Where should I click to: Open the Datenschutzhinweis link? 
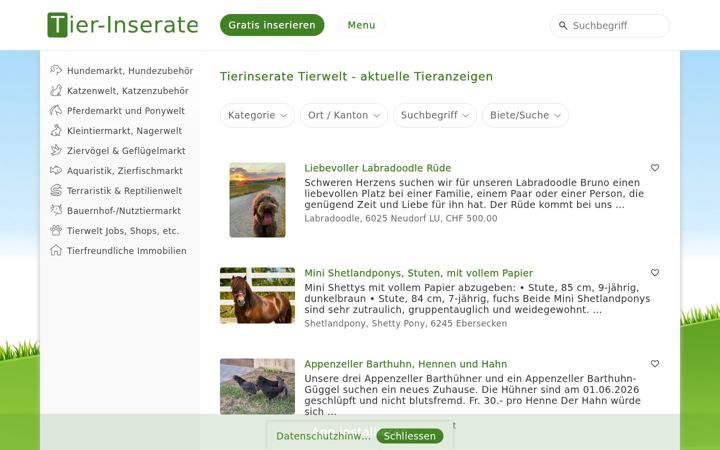323,436
